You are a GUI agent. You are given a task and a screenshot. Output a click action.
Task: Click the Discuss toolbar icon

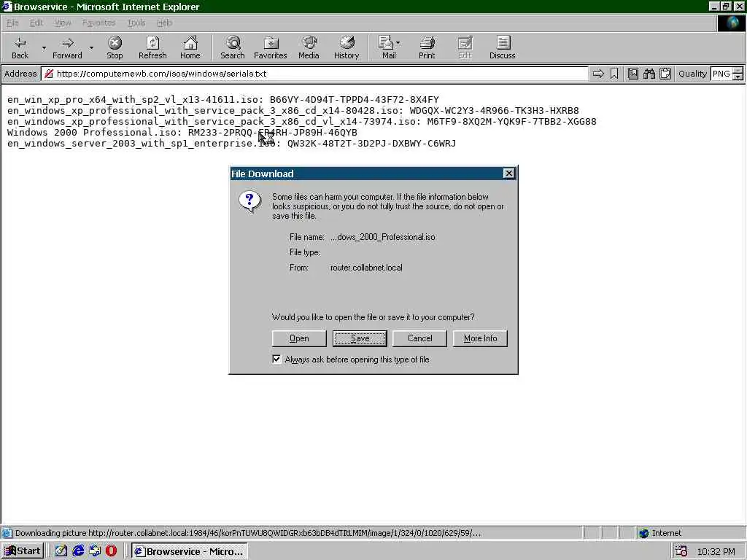502,47
